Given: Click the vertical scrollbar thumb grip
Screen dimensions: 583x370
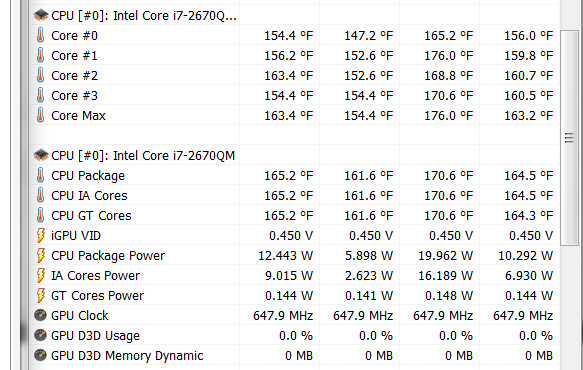Looking at the screenshot, I should tap(569, 138).
